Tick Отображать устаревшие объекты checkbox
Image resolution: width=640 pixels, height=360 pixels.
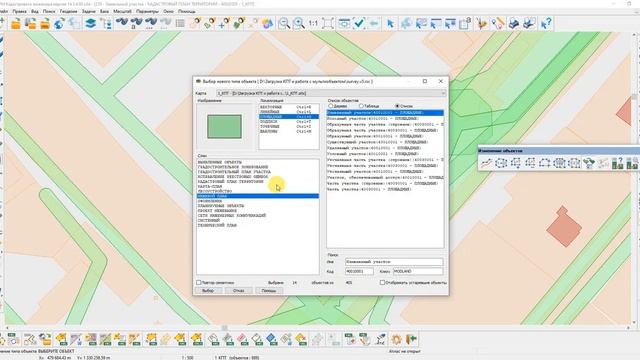382,282
